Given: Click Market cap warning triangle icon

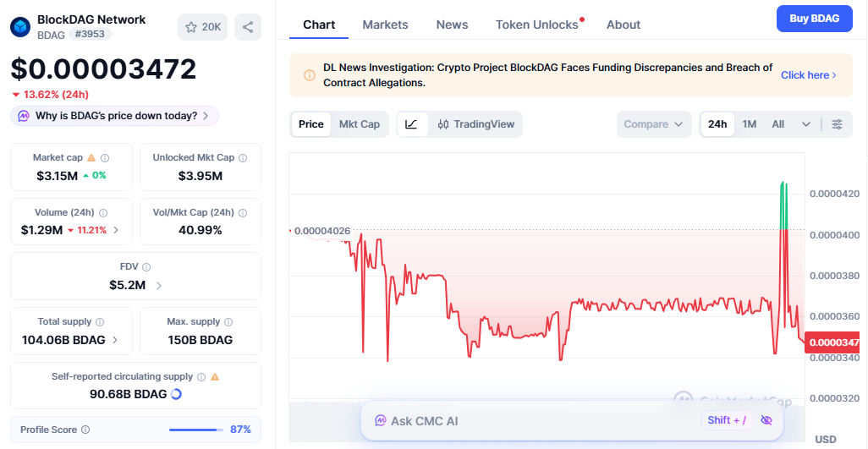Looking at the screenshot, I should click(91, 157).
